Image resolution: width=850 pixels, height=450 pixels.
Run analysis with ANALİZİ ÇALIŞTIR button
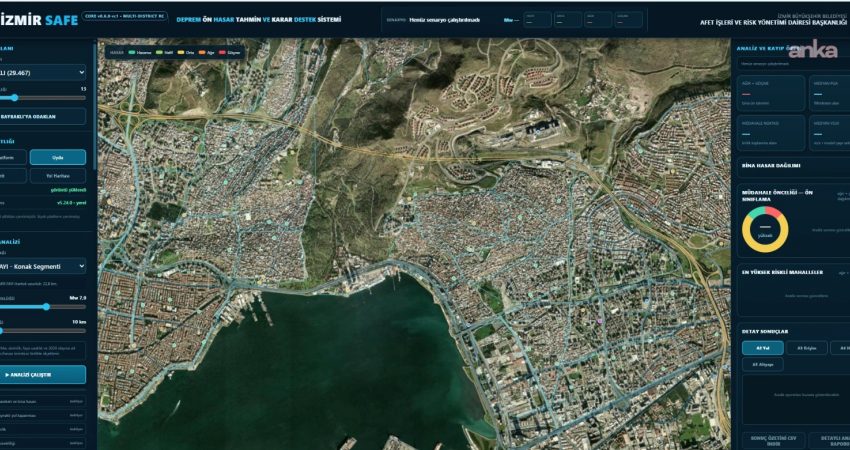42,375
